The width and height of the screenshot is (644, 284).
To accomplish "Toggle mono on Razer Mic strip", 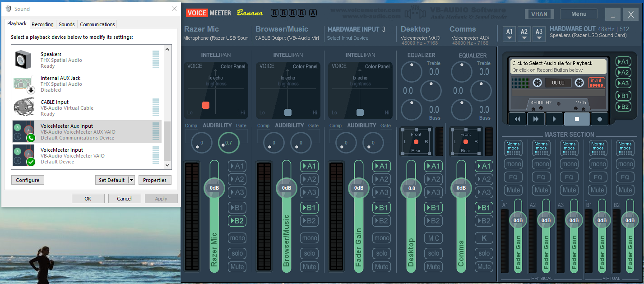I will [x=237, y=238].
